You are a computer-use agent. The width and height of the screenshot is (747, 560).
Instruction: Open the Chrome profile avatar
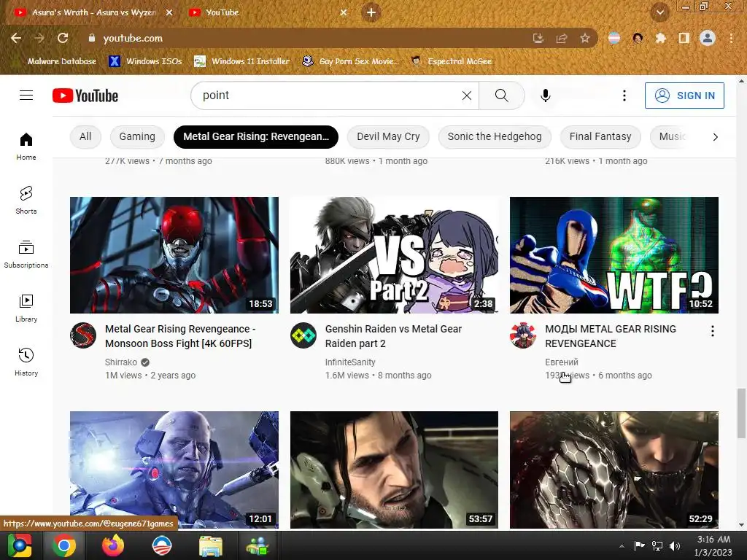point(708,38)
